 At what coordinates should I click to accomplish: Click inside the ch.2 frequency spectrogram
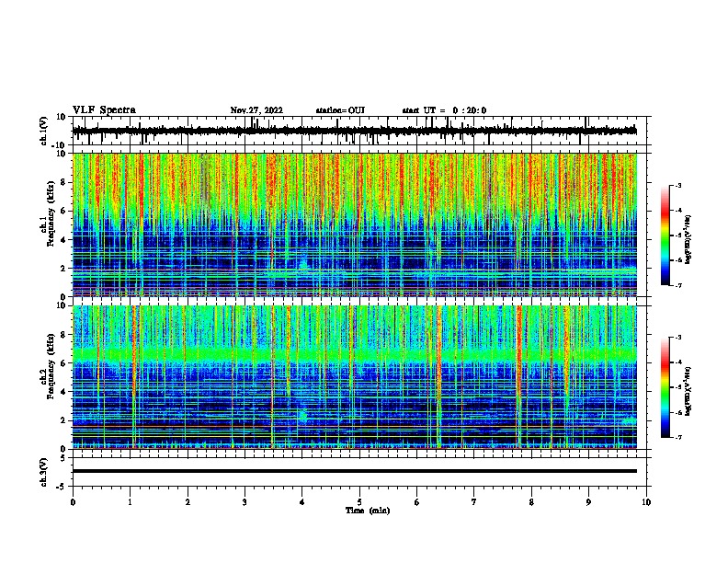point(355,377)
